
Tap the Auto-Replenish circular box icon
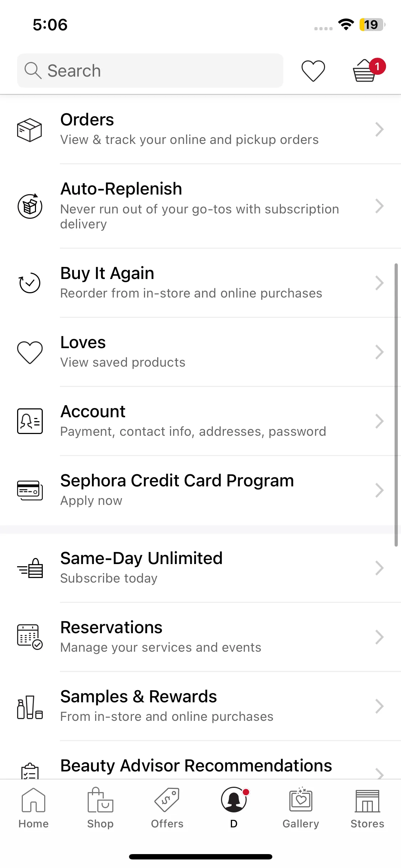pyautogui.click(x=30, y=206)
